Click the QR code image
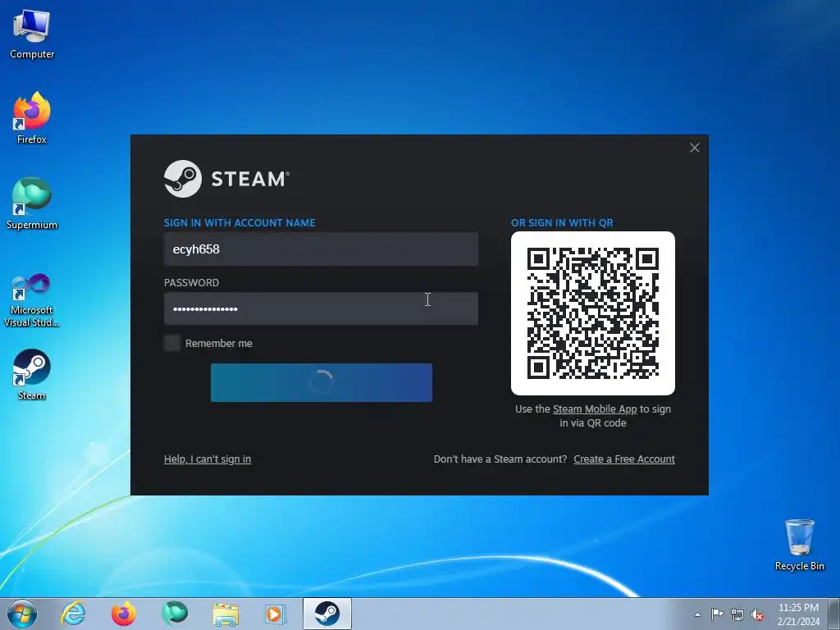 coord(593,313)
